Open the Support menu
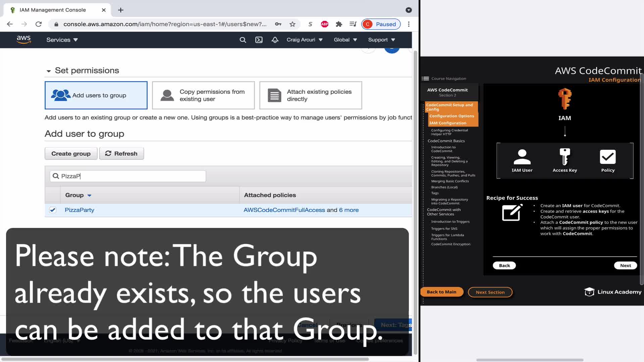 [x=381, y=40]
